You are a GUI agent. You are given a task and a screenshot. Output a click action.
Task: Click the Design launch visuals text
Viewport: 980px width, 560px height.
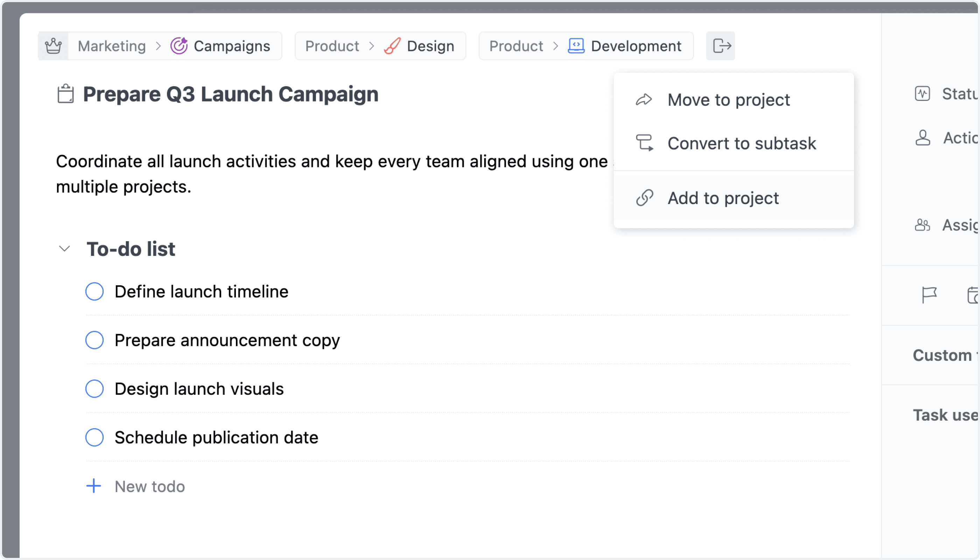point(199,389)
